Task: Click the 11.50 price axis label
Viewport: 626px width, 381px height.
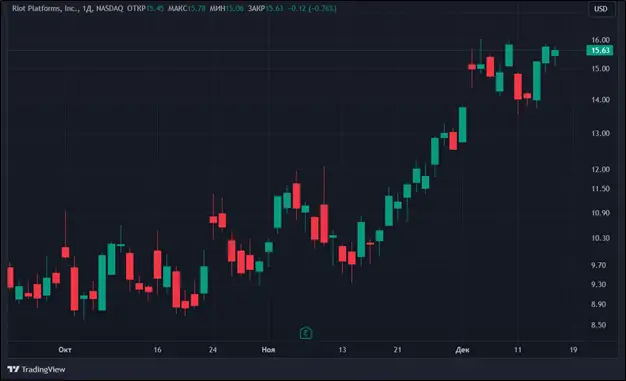Action: click(x=600, y=189)
